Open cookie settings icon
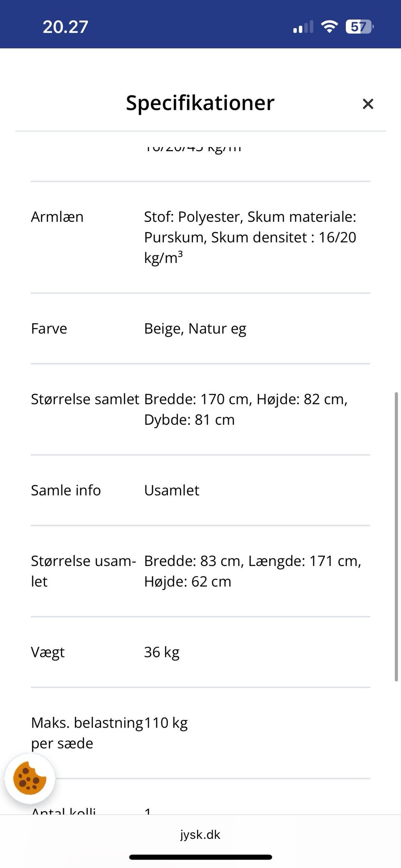 click(30, 779)
